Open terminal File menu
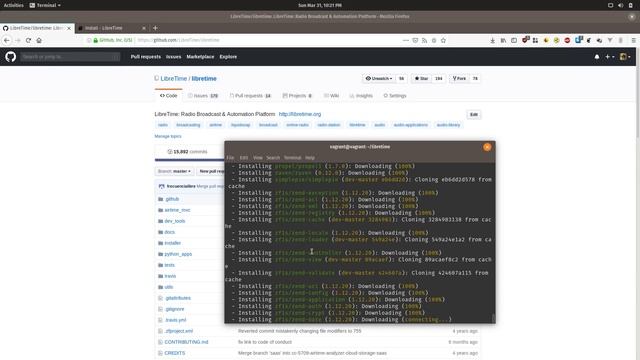 (x=231, y=158)
